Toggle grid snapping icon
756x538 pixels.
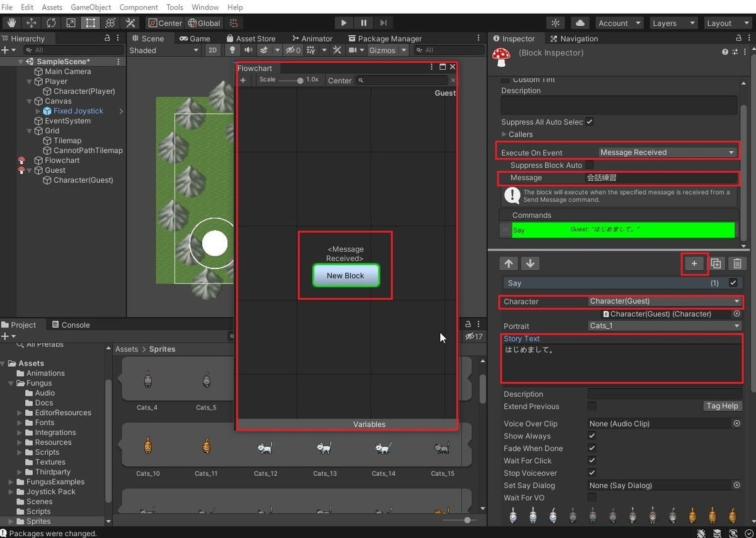(x=234, y=23)
